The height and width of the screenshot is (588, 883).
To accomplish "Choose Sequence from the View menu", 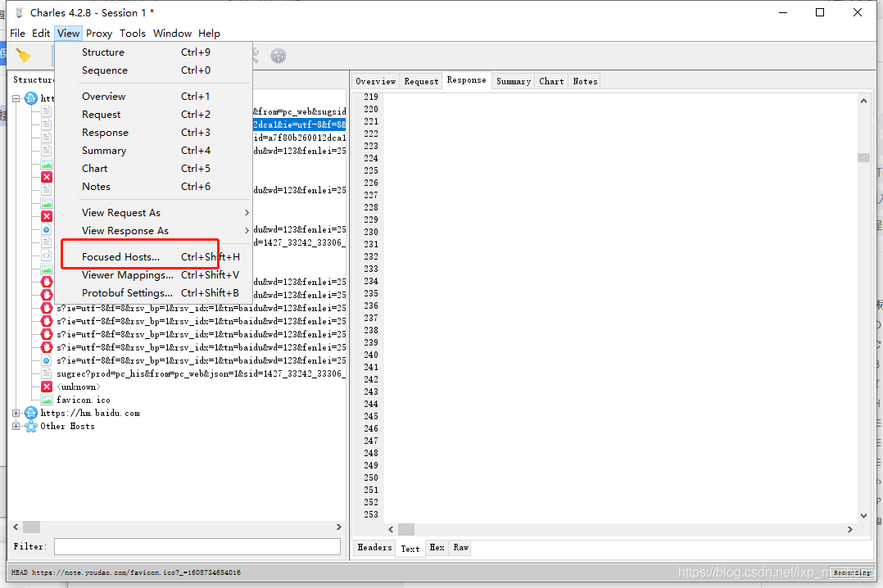I will tap(153, 70).
